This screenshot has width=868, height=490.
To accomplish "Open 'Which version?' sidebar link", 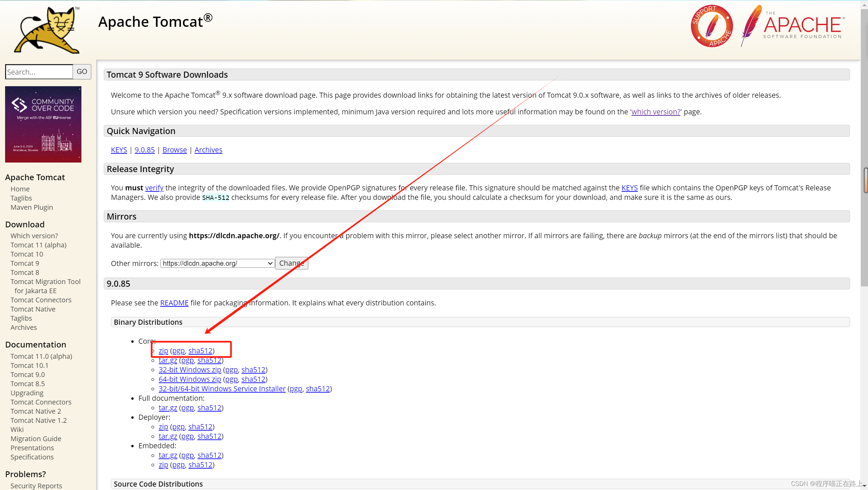I will click(x=34, y=236).
